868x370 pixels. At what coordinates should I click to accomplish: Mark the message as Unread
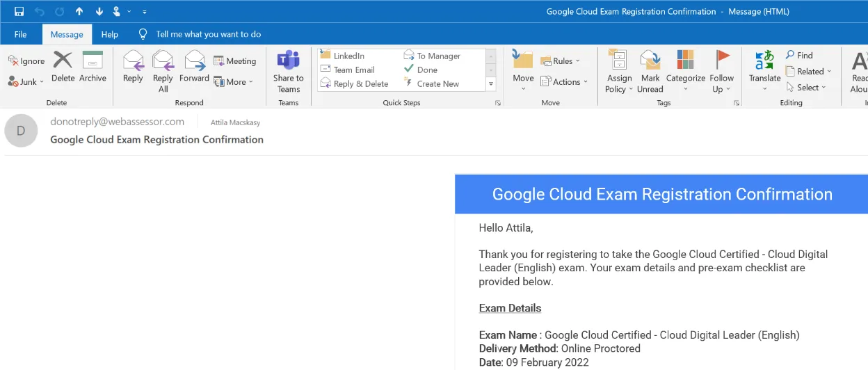(650, 71)
